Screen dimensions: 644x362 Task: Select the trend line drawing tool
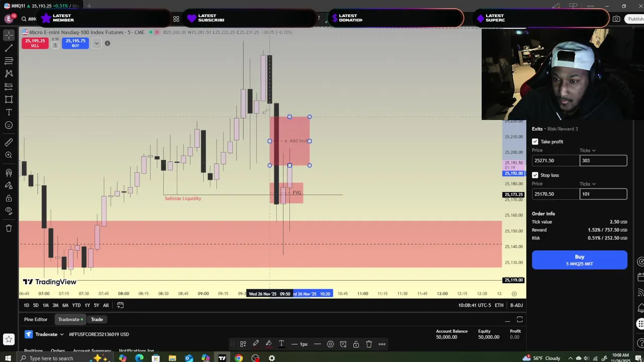(9, 48)
